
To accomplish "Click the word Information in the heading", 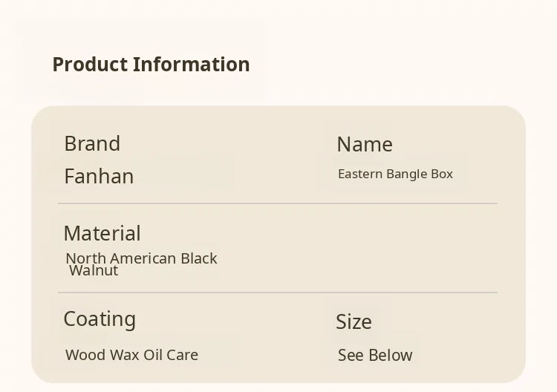I will click(x=192, y=65).
